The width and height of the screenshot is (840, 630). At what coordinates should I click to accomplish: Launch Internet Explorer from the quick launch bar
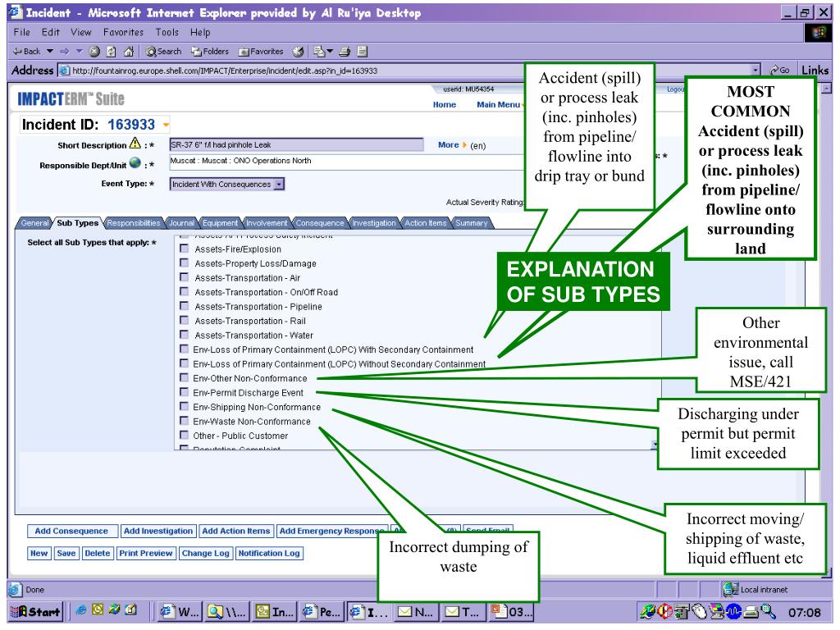click(81, 609)
